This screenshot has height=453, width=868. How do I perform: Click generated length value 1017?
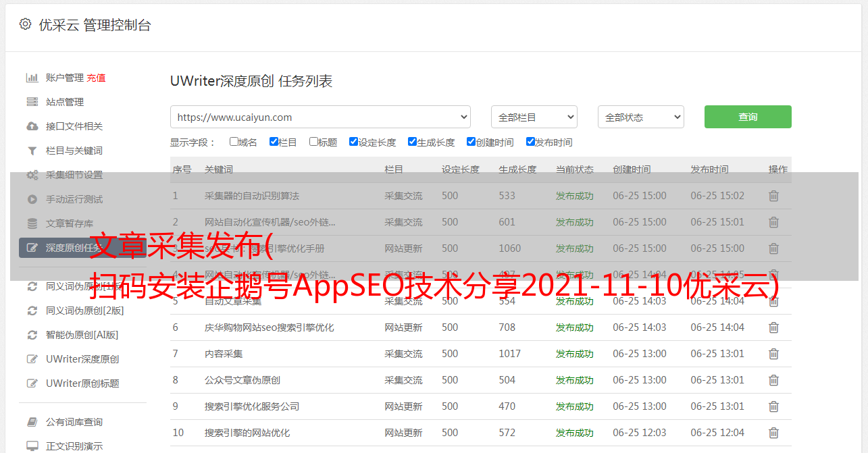point(510,354)
